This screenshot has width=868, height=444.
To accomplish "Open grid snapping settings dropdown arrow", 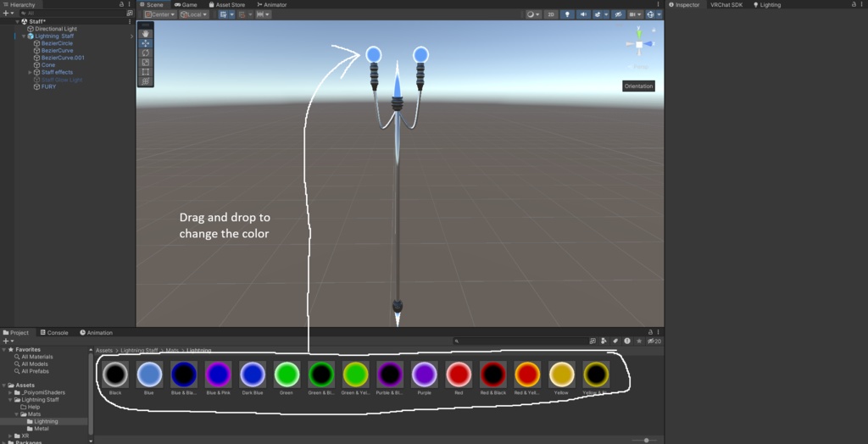I will tap(232, 14).
